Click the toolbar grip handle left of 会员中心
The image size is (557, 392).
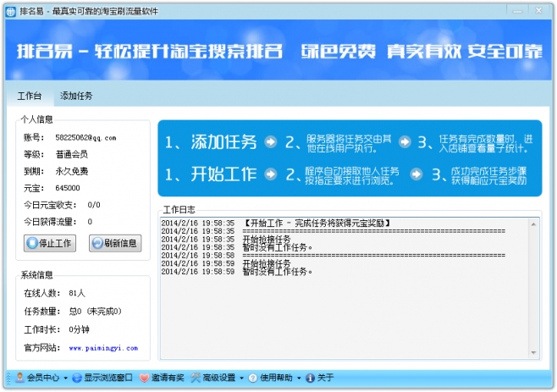9,378
